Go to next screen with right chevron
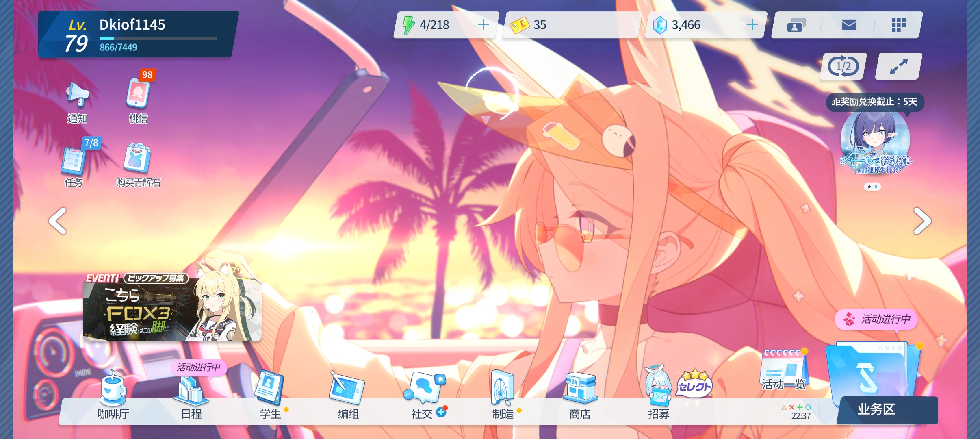The height and width of the screenshot is (439, 980). (x=922, y=221)
